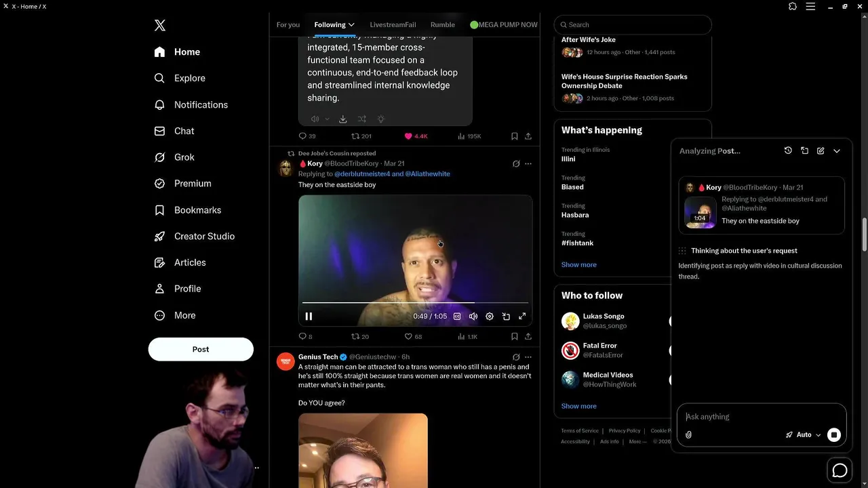Open Chat in the sidebar
868x488 pixels.
174,131
